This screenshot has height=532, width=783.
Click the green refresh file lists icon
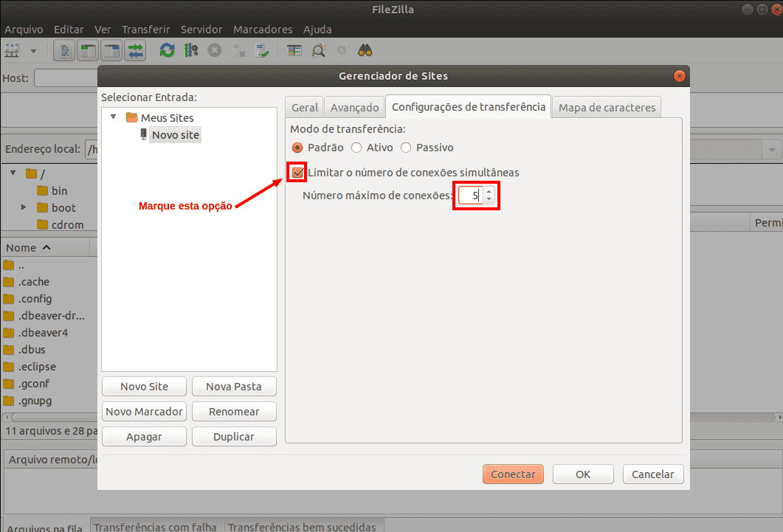click(x=167, y=50)
